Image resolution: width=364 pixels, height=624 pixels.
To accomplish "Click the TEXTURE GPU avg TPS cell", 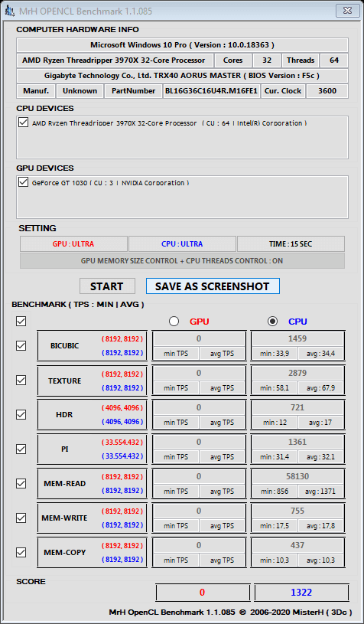I will click(222, 388).
